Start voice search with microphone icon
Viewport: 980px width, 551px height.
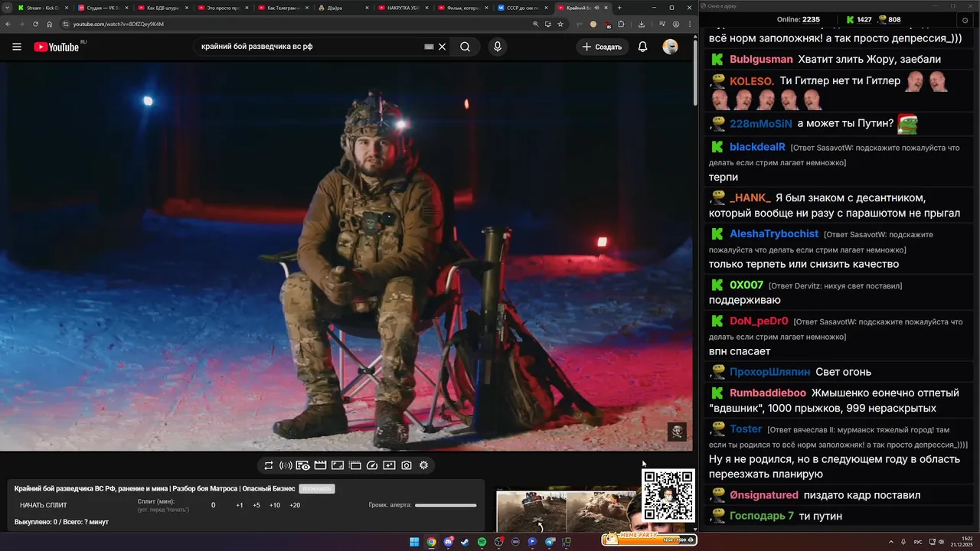pos(498,47)
